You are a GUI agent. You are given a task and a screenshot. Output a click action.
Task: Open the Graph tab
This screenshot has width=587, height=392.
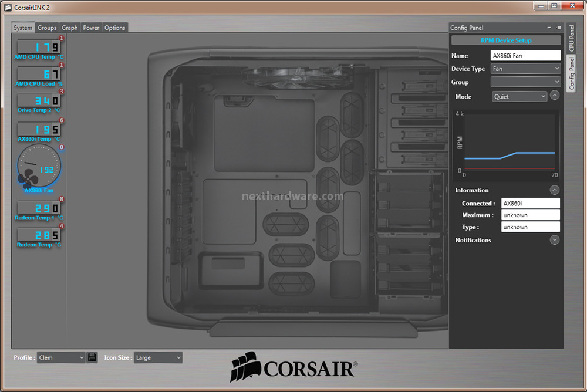[x=70, y=28]
